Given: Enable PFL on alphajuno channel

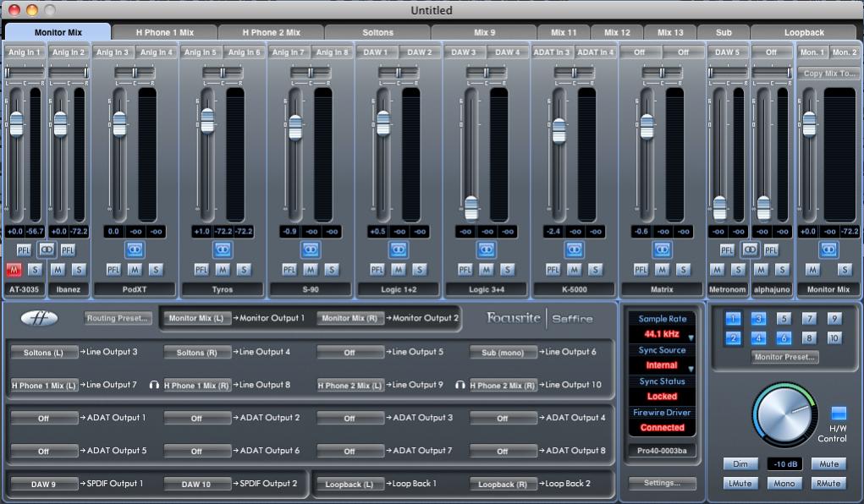Looking at the screenshot, I should (x=771, y=250).
